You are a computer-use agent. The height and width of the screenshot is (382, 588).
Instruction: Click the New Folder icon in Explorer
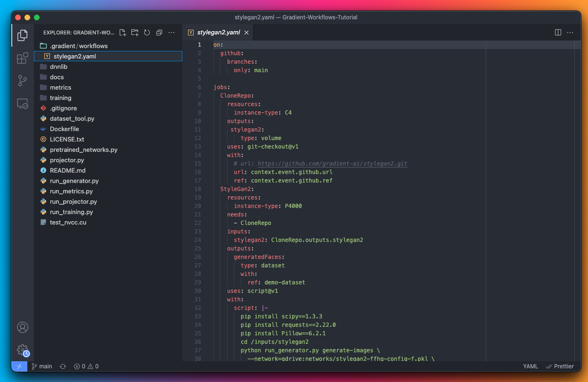click(135, 33)
